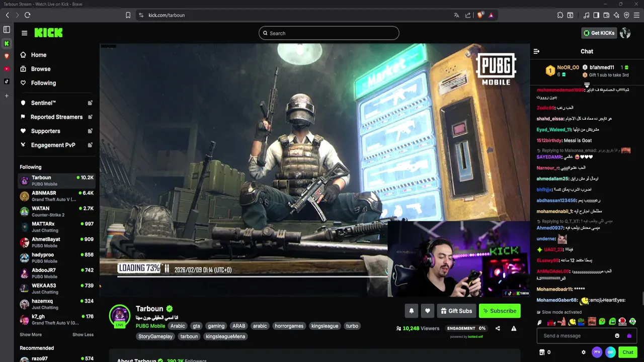
Task: Open the user profile avatar menu
Action: coord(625,33)
